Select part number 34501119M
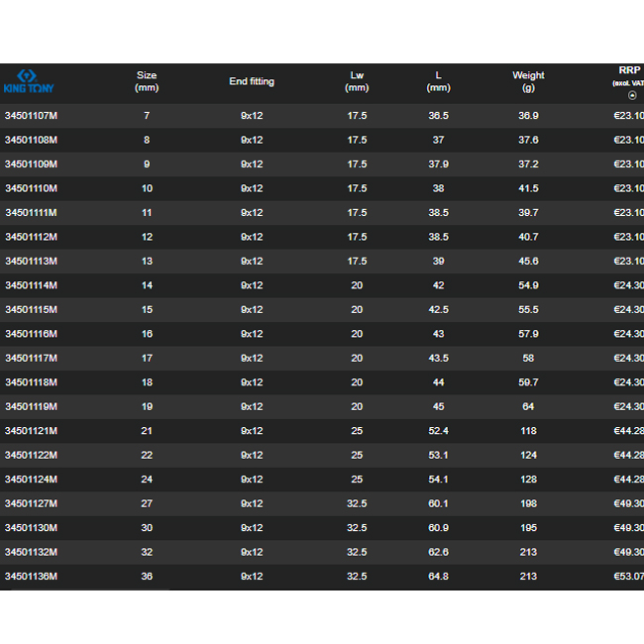The height and width of the screenshot is (644, 644). click(32, 406)
